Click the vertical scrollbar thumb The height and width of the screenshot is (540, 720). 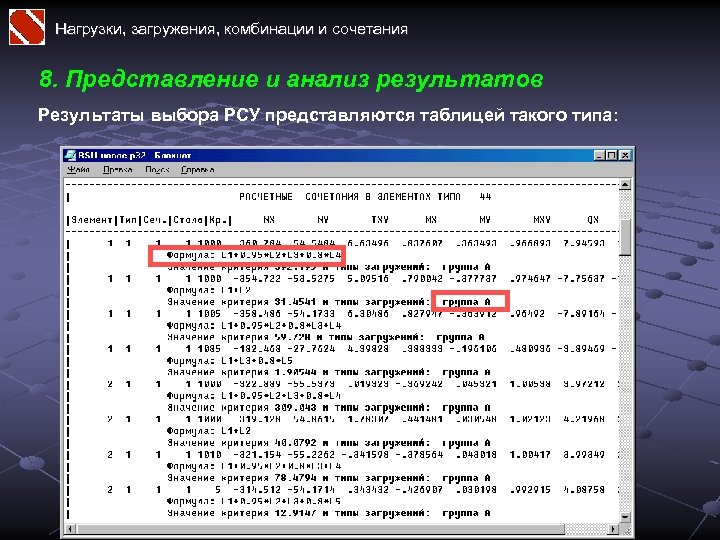tap(624, 237)
